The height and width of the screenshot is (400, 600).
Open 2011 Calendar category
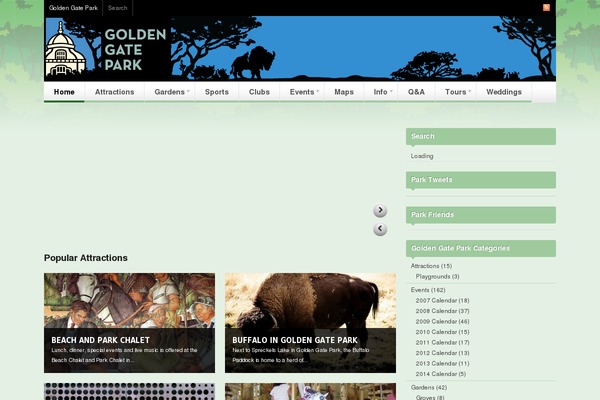442,342
